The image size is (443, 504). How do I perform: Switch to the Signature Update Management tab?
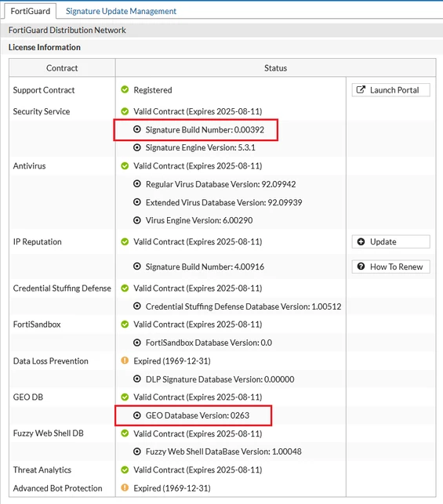pyautogui.click(x=121, y=11)
